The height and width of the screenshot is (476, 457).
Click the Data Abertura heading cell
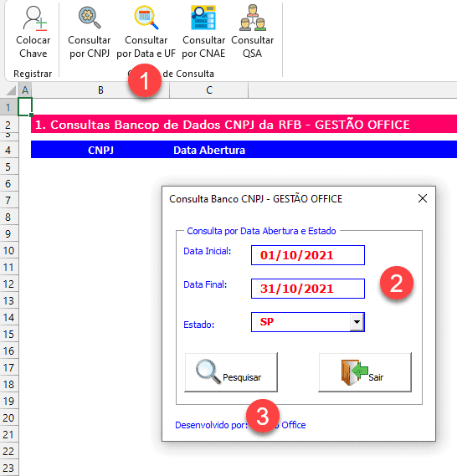click(209, 150)
